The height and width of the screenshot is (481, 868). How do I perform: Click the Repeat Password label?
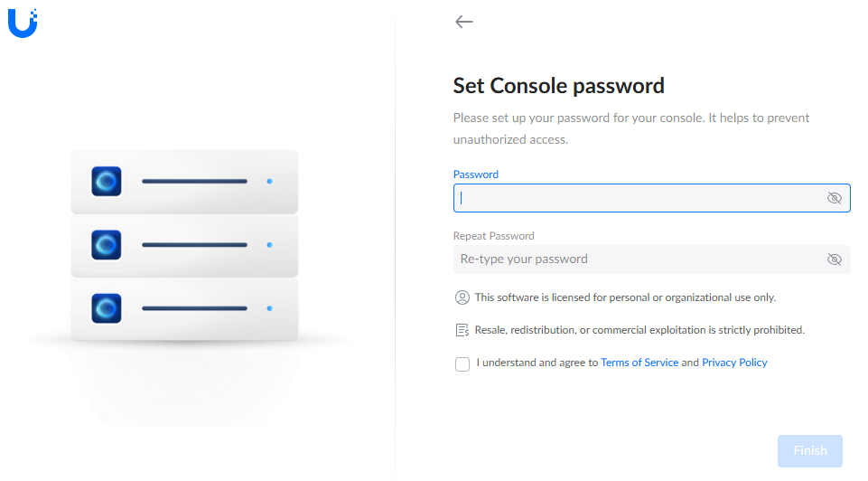tap(493, 236)
